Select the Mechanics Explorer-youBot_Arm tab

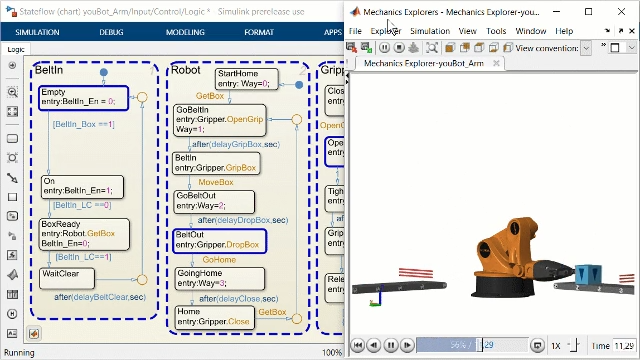pos(424,63)
